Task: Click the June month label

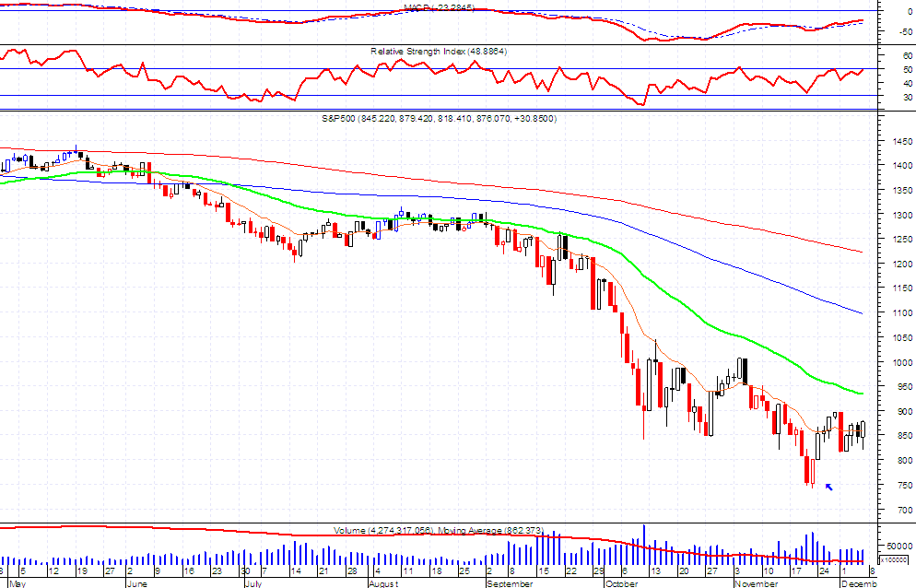Action: click(136, 584)
